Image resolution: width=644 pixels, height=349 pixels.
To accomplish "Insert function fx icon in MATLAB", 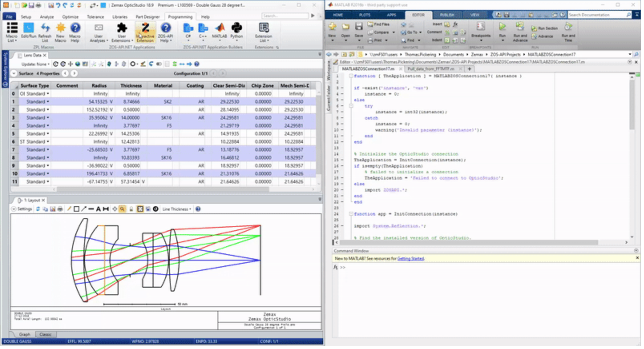I will coord(455,24).
